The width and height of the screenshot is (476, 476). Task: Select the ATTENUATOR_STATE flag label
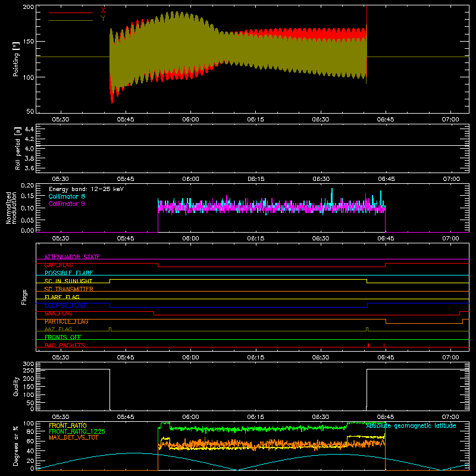72,257
